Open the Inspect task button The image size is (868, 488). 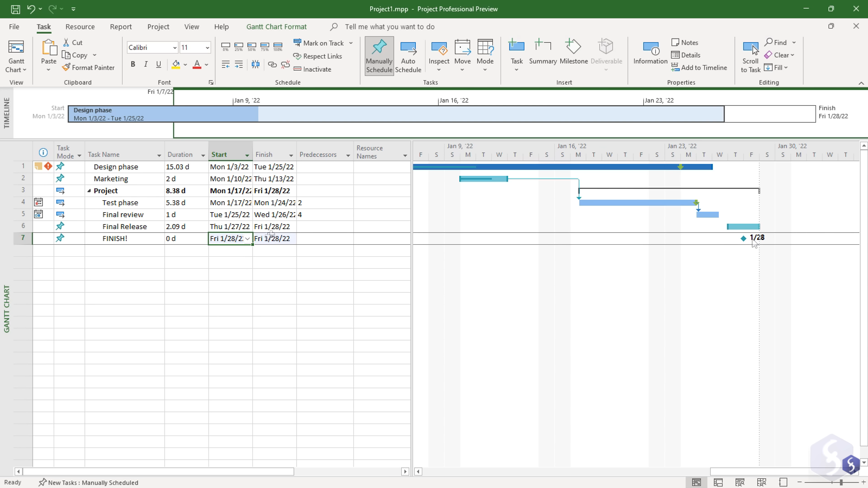439,56
